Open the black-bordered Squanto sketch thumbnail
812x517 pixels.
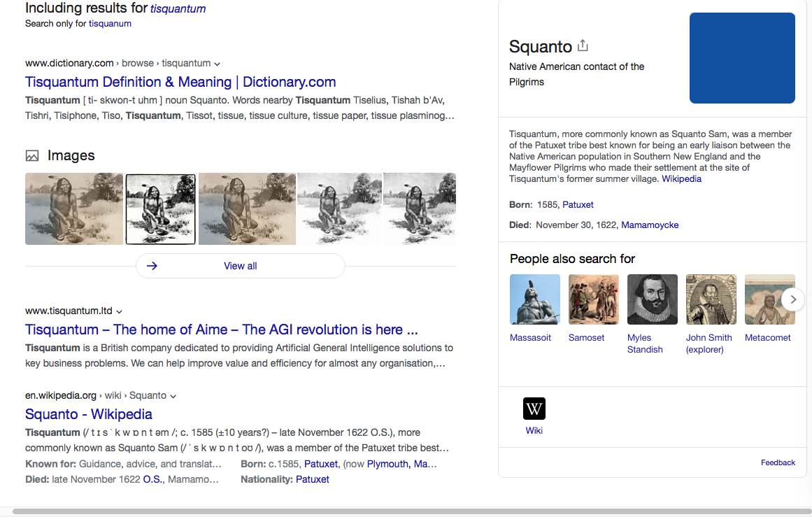point(161,208)
